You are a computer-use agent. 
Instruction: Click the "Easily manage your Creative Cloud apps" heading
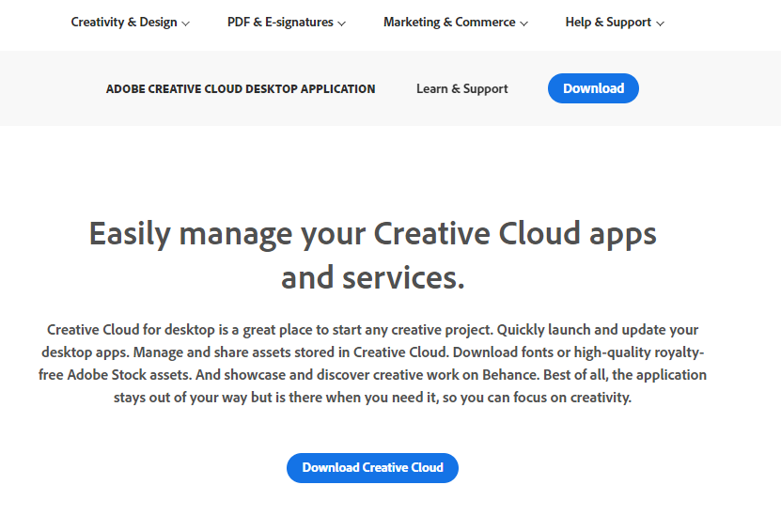(x=372, y=233)
